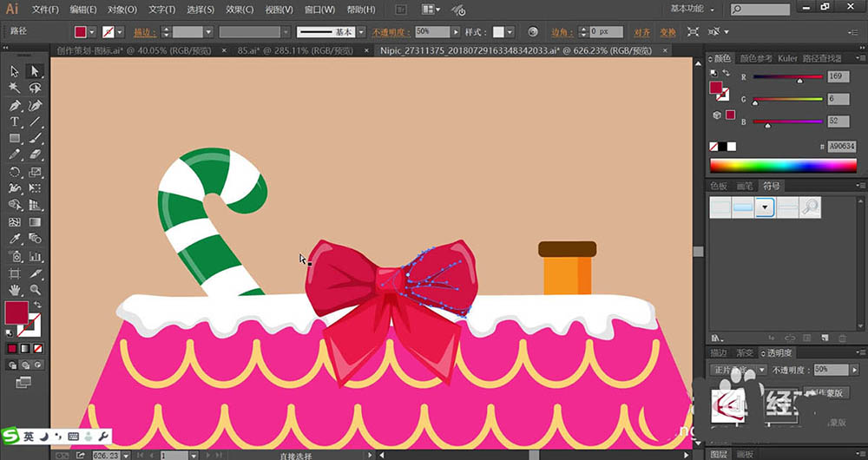Viewport: 868px width, 460px height.
Task: Select the Pencil tool
Action: coord(15,155)
